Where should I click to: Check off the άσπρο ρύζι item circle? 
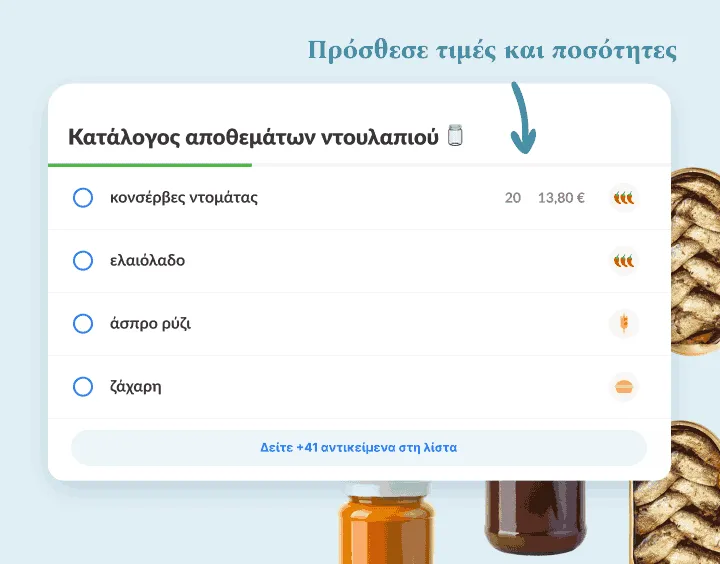click(83, 323)
